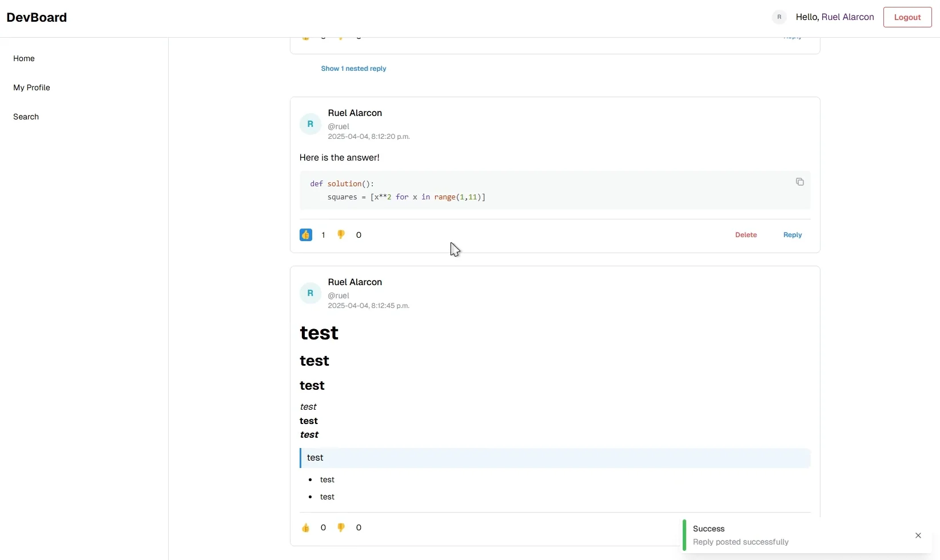This screenshot has height=560, width=940.
Task: Toggle the thumbs-up reaction on the test comment
Action: coord(306,528)
